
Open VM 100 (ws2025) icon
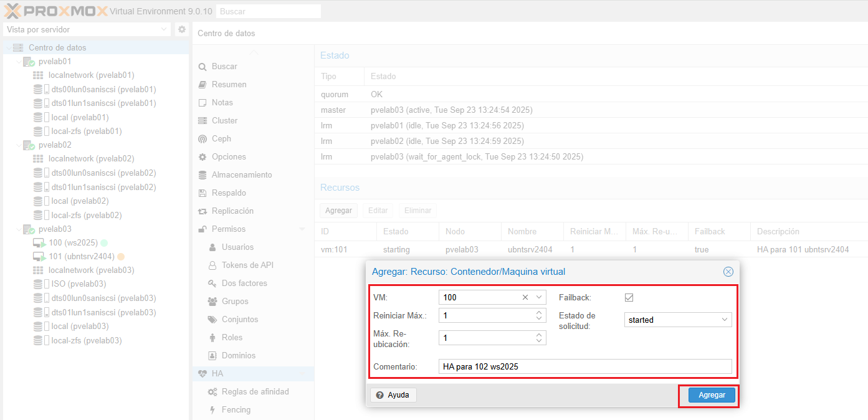click(39, 243)
